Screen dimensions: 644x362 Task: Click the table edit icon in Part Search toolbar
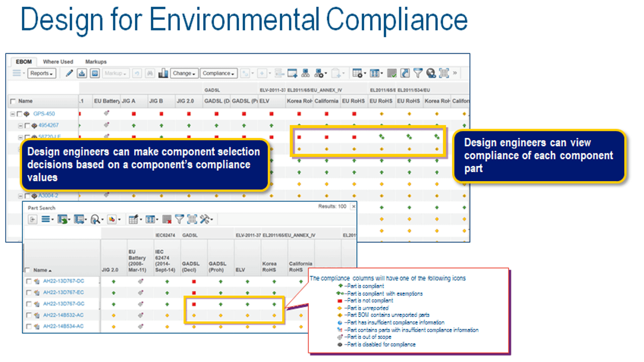(135, 220)
